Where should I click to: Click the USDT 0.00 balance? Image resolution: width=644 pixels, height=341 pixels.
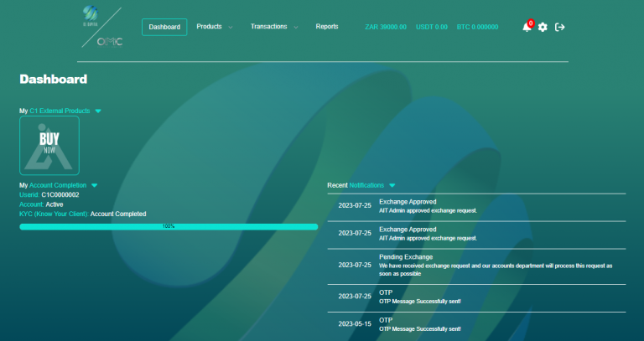431,27
